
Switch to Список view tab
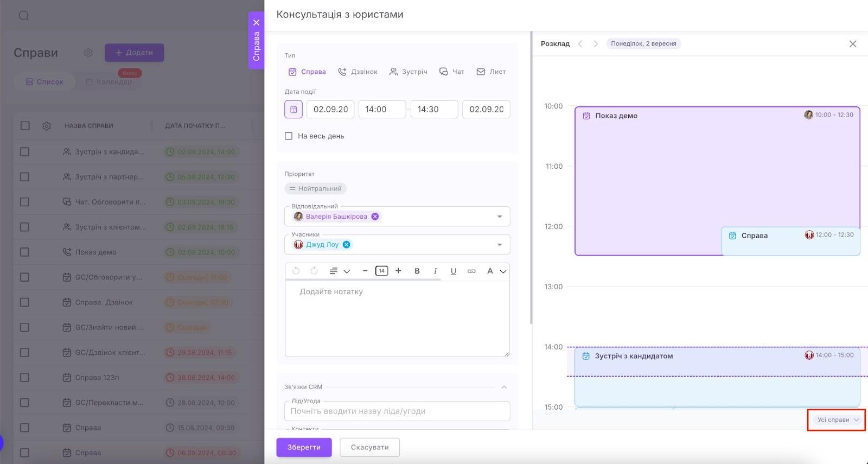pyautogui.click(x=44, y=82)
